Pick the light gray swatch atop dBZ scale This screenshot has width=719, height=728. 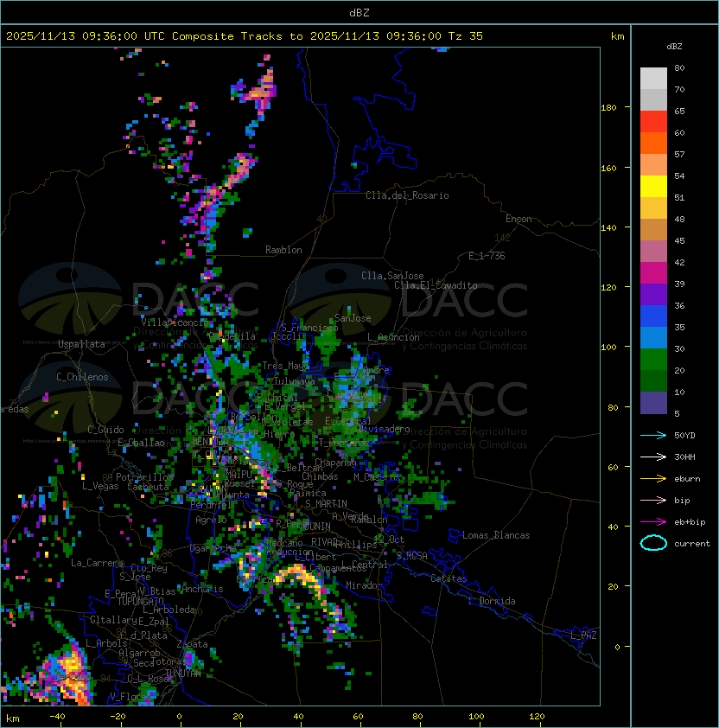653,78
